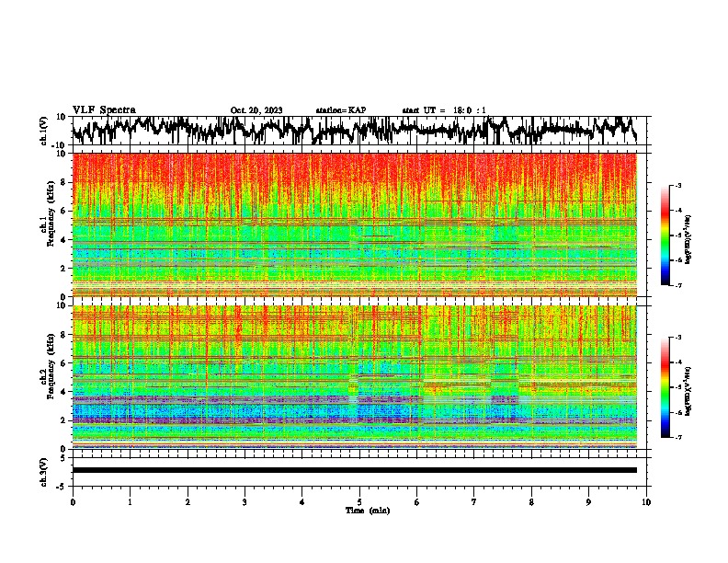
Task: Click the "5" tick on the time axis
Action: coord(359,502)
